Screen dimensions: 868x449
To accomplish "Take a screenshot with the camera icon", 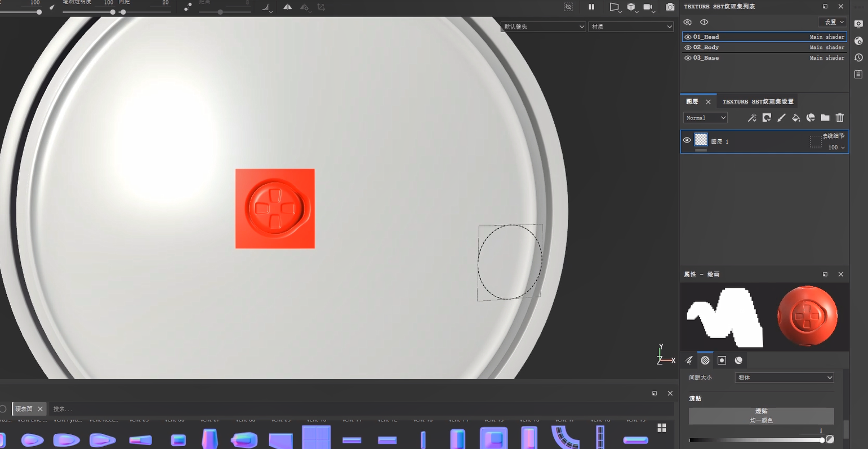I will tap(670, 7).
